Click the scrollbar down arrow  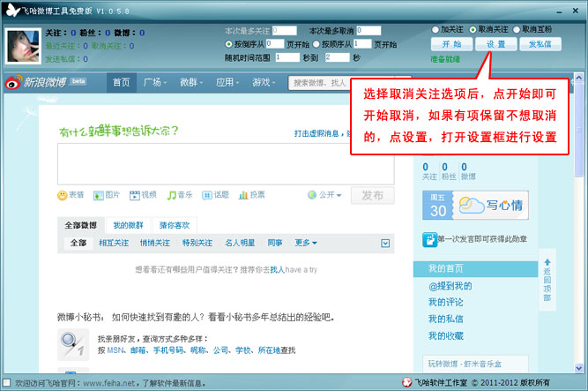tap(578, 368)
